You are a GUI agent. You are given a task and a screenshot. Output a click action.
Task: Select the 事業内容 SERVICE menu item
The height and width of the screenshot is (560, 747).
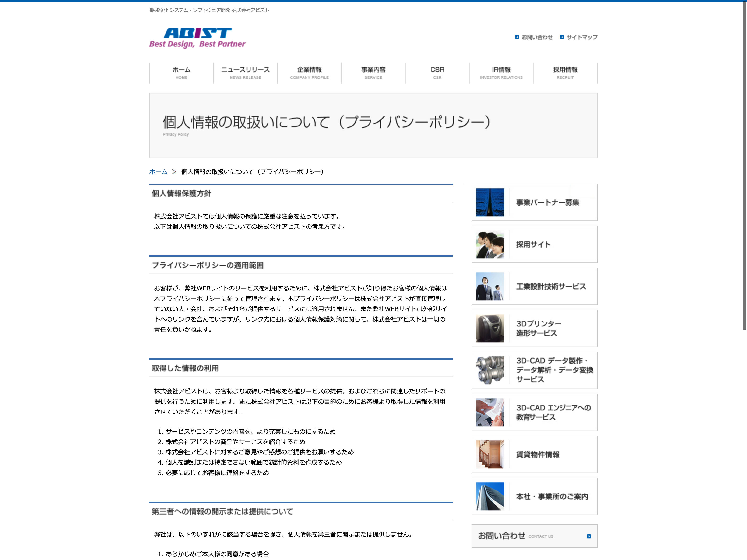pos(373,73)
